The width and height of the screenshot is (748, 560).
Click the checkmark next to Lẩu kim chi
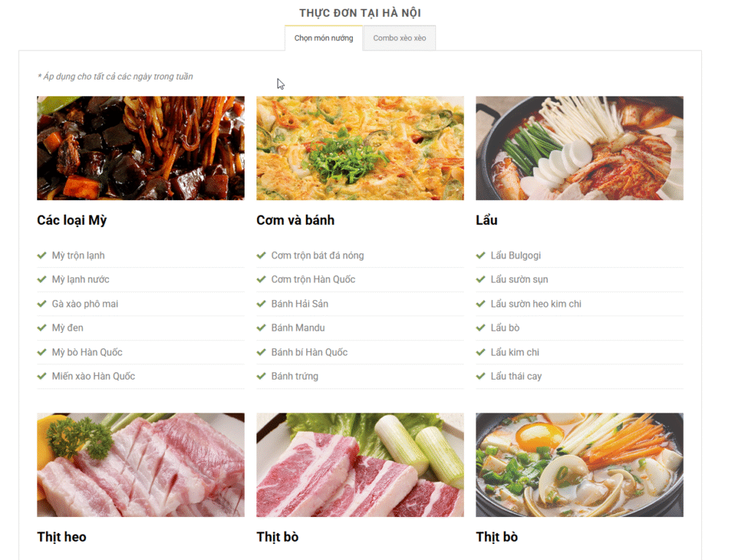click(480, 352)
